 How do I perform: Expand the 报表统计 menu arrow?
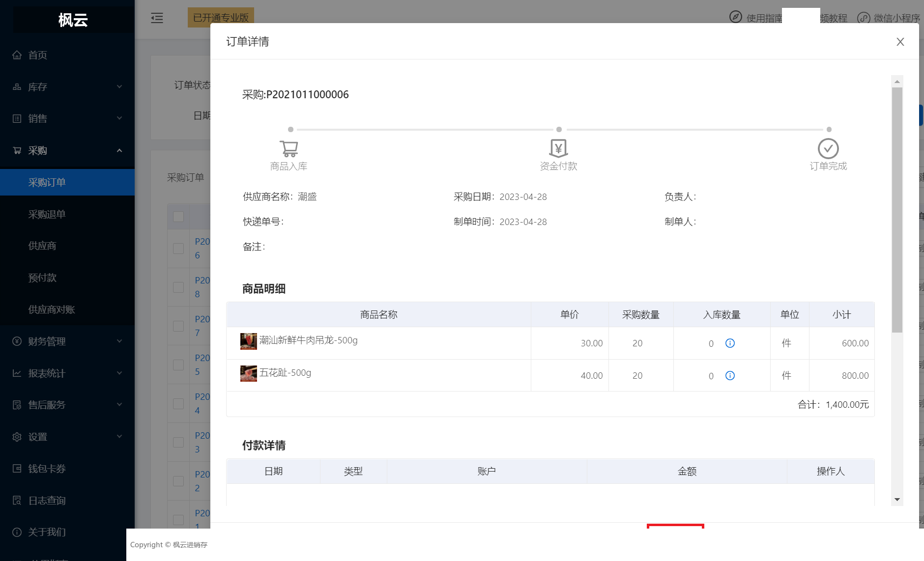pyautogui.click(x=119, y=373)
